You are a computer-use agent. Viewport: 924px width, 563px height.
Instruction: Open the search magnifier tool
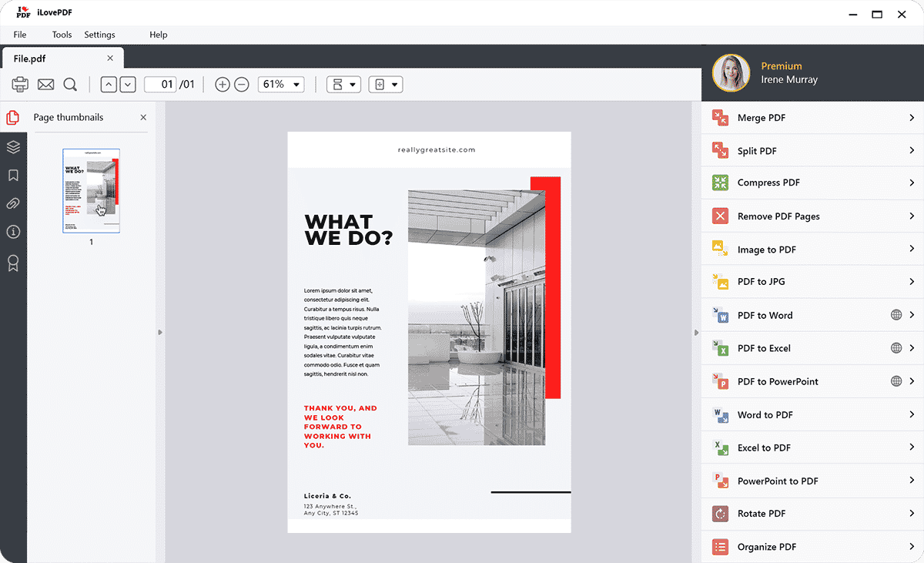point(70,85)
